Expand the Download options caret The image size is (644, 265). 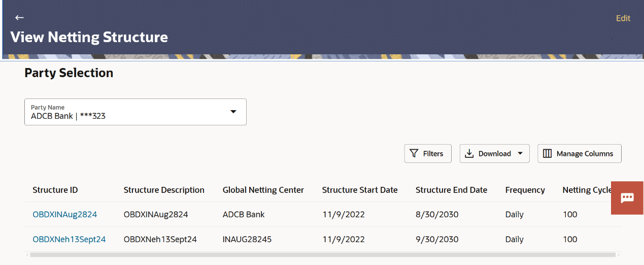(520, 153)
